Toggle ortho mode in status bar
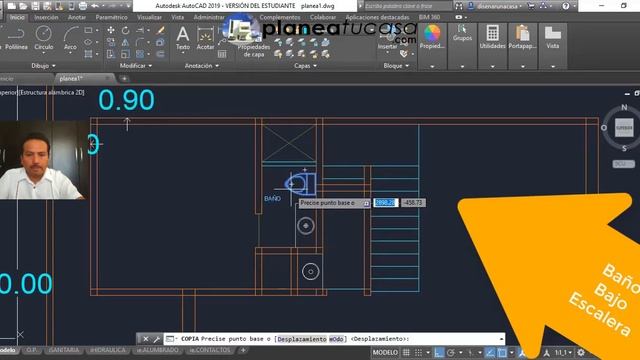The height and width of the screenshot is (360, 640). (439, 353)
